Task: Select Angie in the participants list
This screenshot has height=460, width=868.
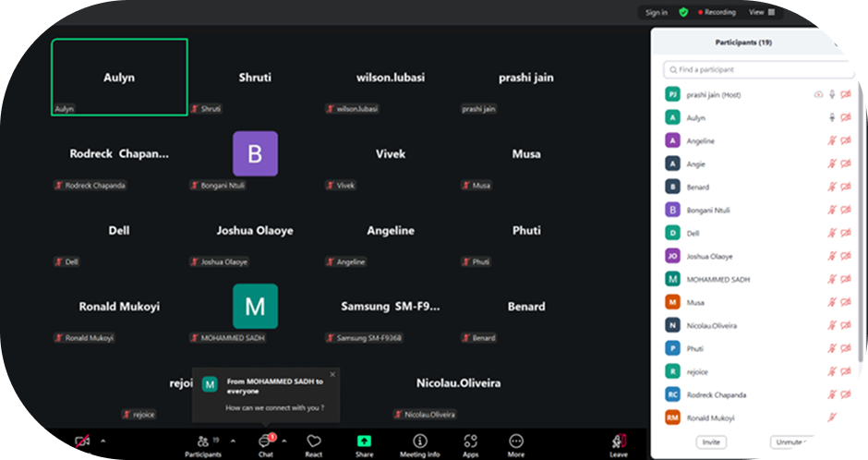Action: coord(758,163)
